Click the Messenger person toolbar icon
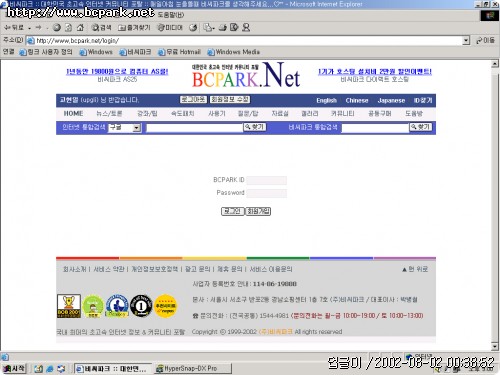The image size is (500, 375). coord(246,27)
